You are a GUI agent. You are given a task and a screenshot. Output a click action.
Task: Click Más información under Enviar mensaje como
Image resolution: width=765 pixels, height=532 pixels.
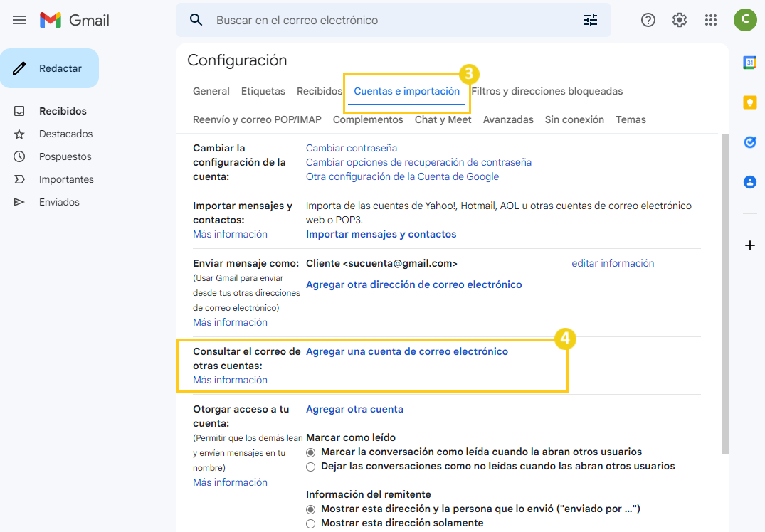(231, 322)
